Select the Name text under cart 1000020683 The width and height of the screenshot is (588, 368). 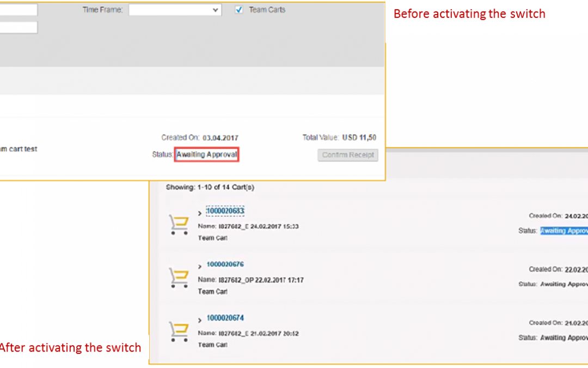click(x=248, y=226)
